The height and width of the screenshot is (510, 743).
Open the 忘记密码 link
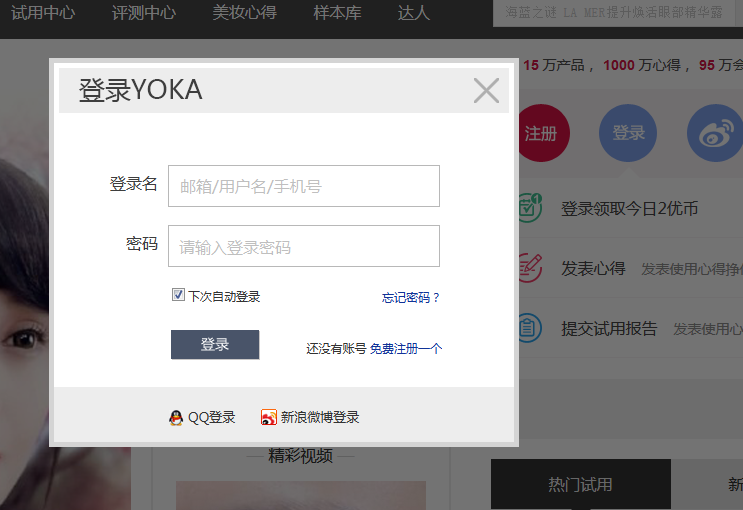[x=411, y=298]
